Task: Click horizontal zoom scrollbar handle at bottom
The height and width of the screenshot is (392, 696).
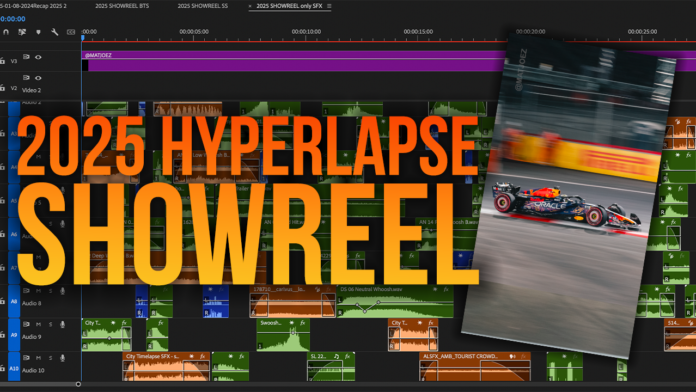Action: click(x=78, y=384)
